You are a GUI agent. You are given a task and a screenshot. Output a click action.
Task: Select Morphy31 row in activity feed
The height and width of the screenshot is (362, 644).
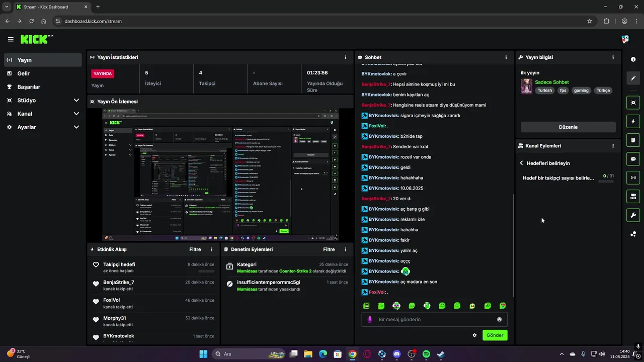153,321
